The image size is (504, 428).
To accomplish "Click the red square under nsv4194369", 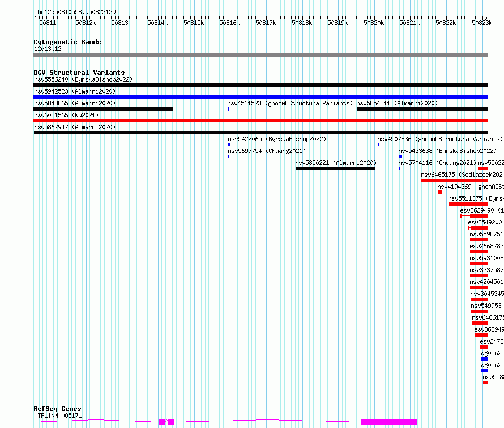I will point(439,192).
